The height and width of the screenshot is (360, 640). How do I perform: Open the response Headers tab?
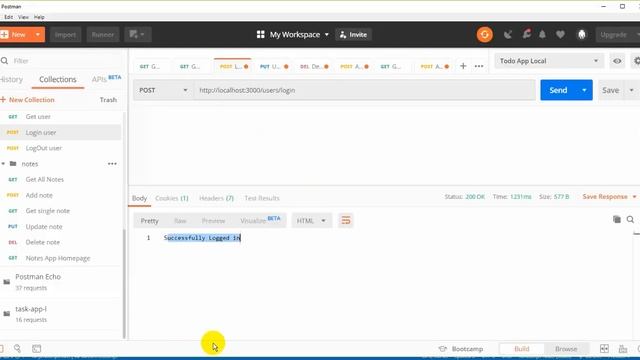click(x=216, y=198)
